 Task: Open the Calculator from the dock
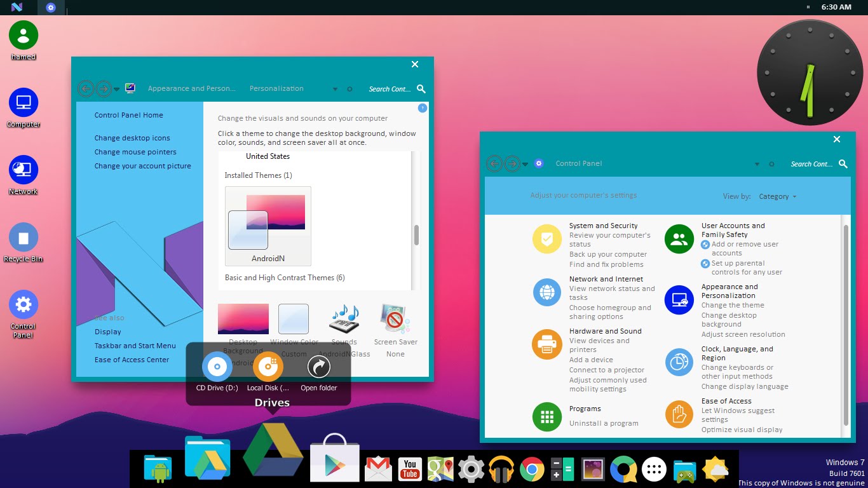pyautogui.click(x=562, y=469)
